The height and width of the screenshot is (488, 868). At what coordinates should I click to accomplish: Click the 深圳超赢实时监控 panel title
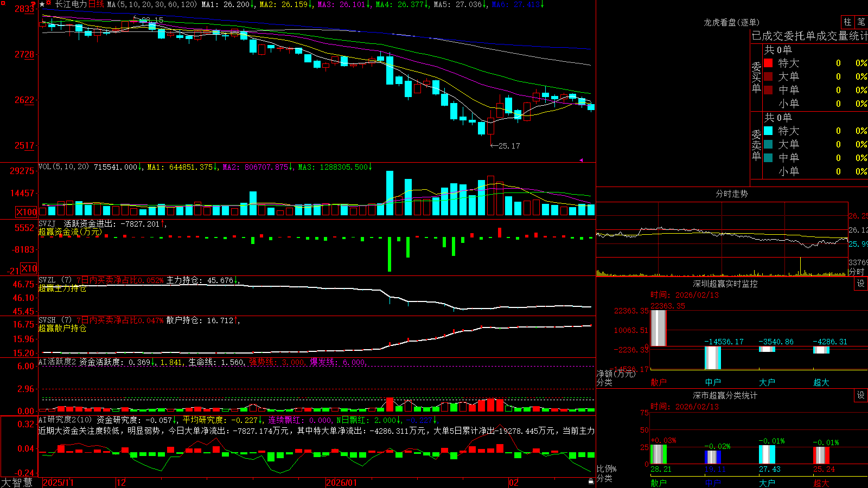click(x=725, y=284)
